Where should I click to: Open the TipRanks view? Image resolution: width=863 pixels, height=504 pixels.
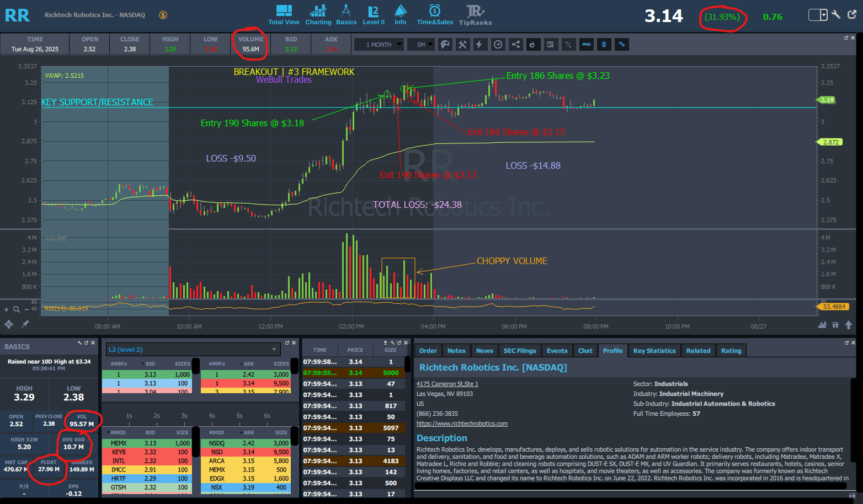[475, 15]
